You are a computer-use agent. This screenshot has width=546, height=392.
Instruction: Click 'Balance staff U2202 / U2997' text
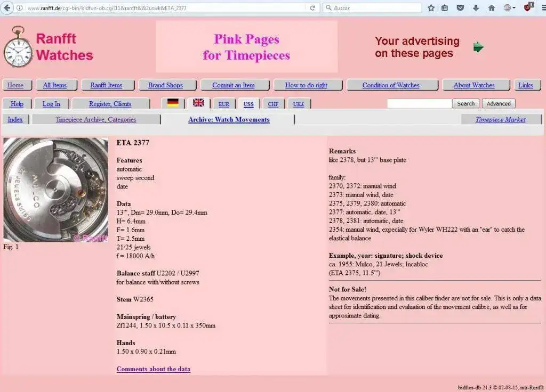(158, 273)
